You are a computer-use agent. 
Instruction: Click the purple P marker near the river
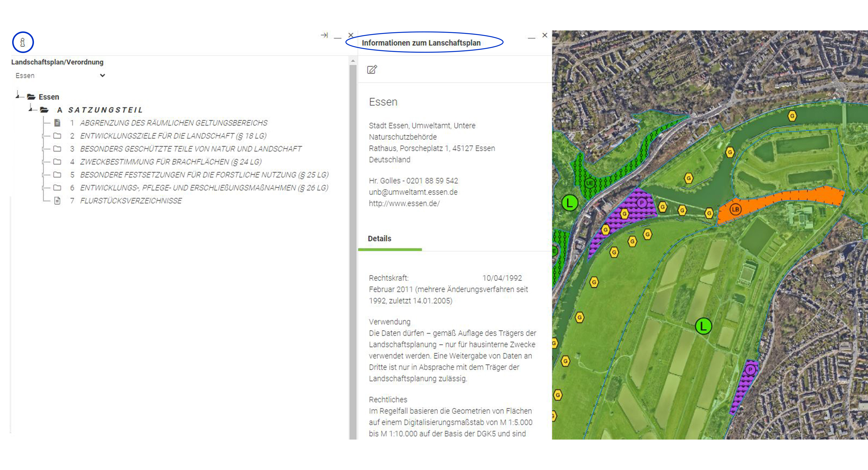pos(642,203)
